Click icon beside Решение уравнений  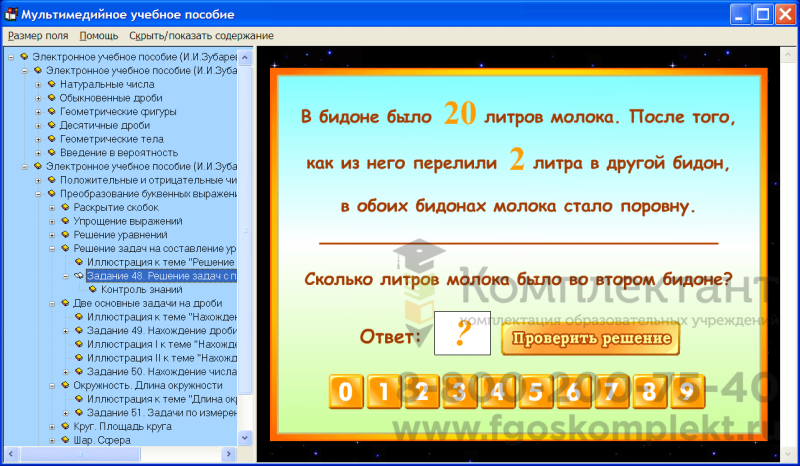(x=65, y=235)
